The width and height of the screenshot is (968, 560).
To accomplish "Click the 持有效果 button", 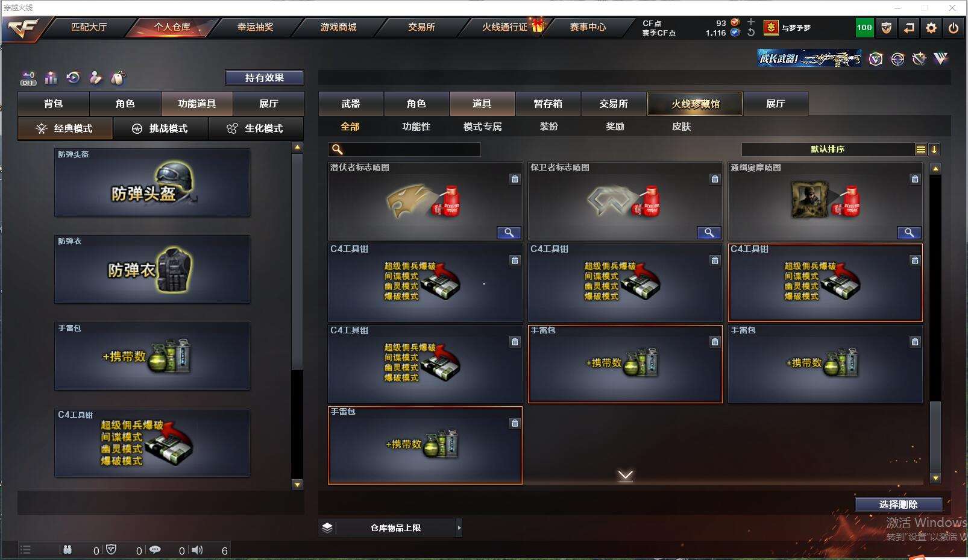I will (x=265, y=78).
